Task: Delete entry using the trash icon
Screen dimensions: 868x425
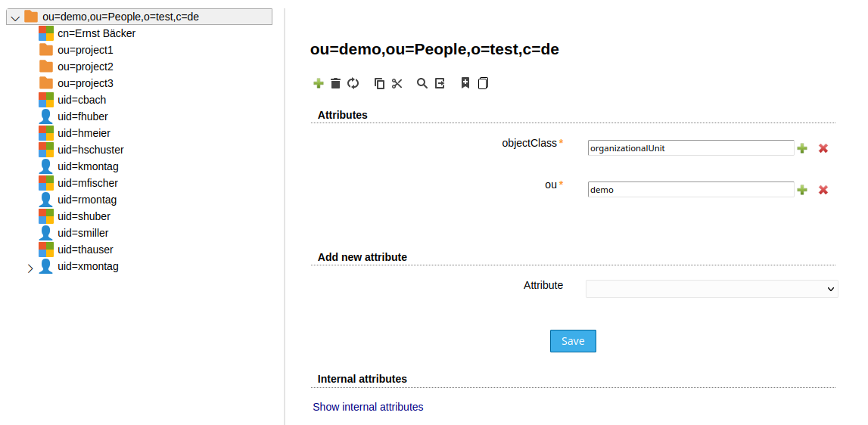Action: point(336,83)
